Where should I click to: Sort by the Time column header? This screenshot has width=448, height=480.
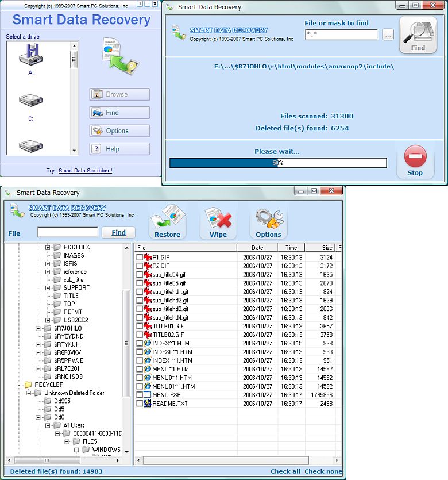[x=291, y=248]
